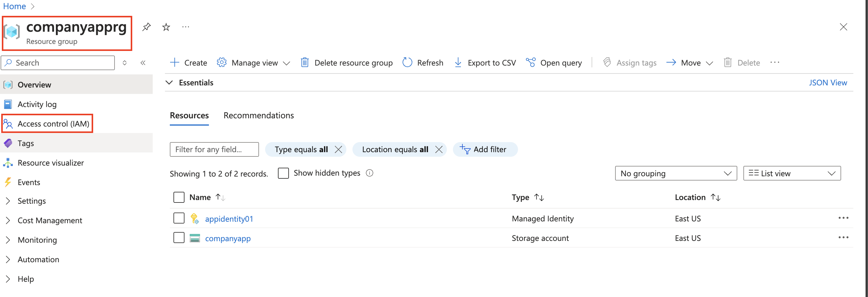
Task: Open JSON View link
Action: (828, 83)
